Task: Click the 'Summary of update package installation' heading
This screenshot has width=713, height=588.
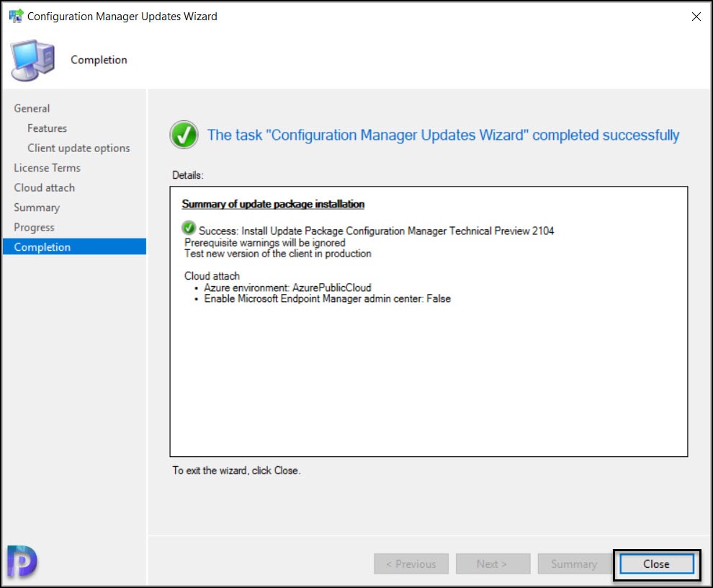Action: [x=273, y=205]
